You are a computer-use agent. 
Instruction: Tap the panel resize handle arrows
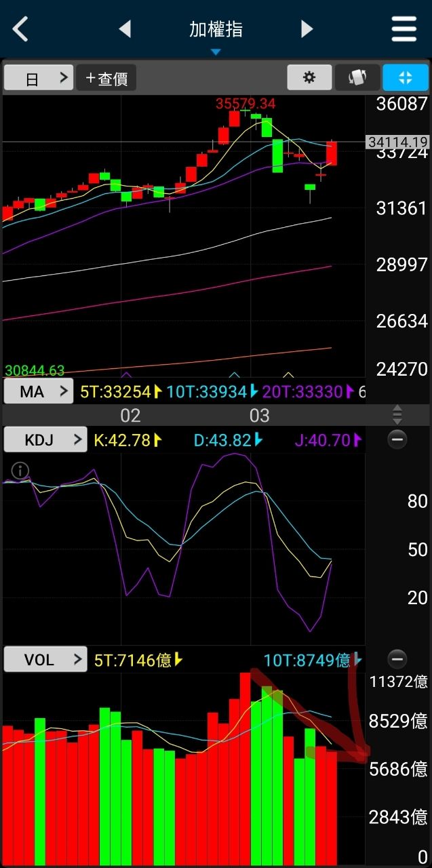click(x=397, y=414)
